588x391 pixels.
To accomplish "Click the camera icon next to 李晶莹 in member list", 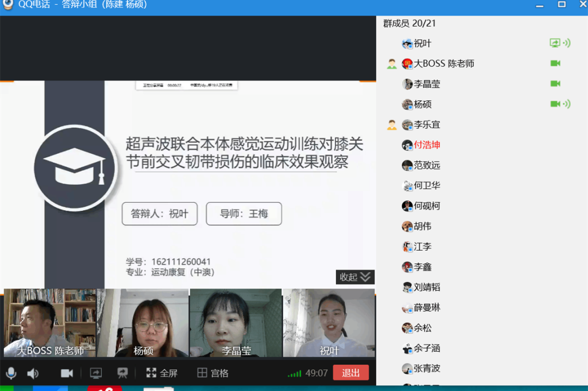I will (555, 84).
